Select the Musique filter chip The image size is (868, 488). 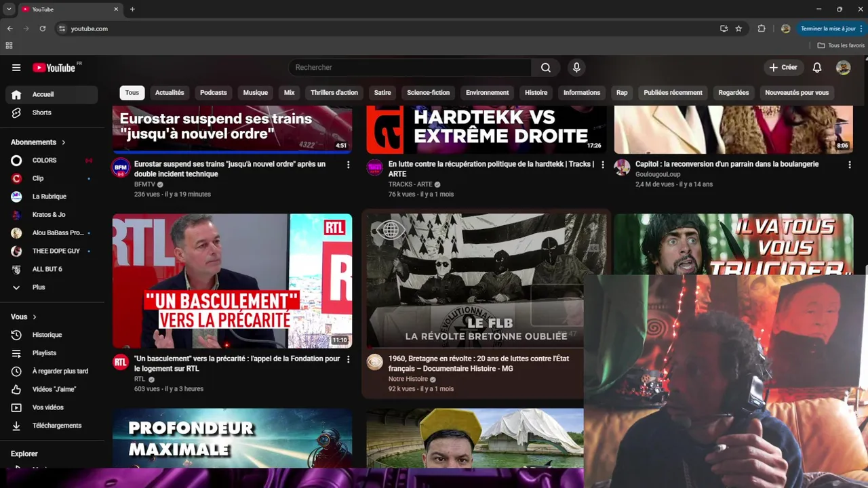click(256, 93)
